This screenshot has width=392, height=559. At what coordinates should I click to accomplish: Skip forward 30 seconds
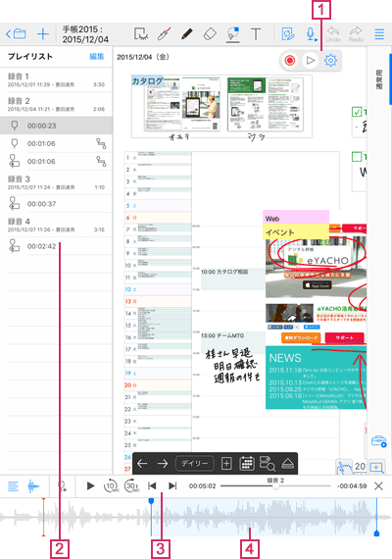coord(131,485)
